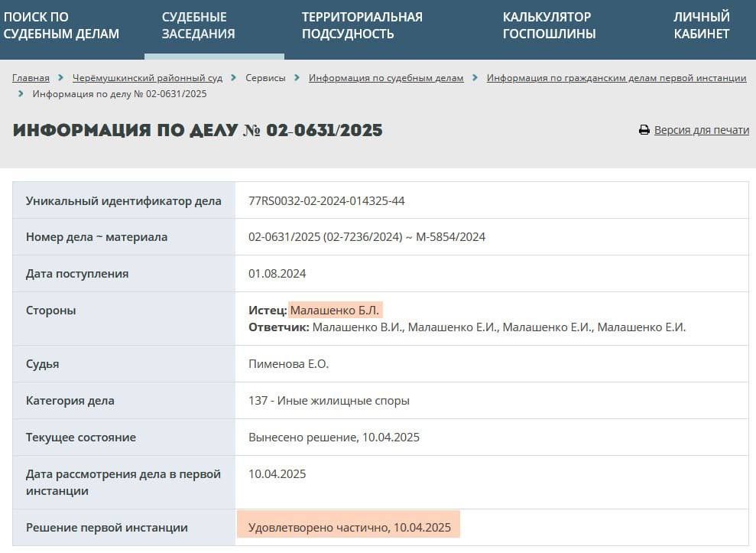This screenshot has width=756, height=553.
Task: Open 'Поиск по судебным делам' menu item
Action: (x=61, y=25)
